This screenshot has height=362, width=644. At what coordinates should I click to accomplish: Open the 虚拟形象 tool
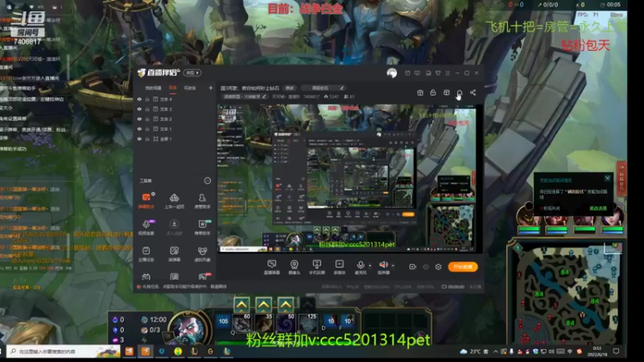coord(202,253)
